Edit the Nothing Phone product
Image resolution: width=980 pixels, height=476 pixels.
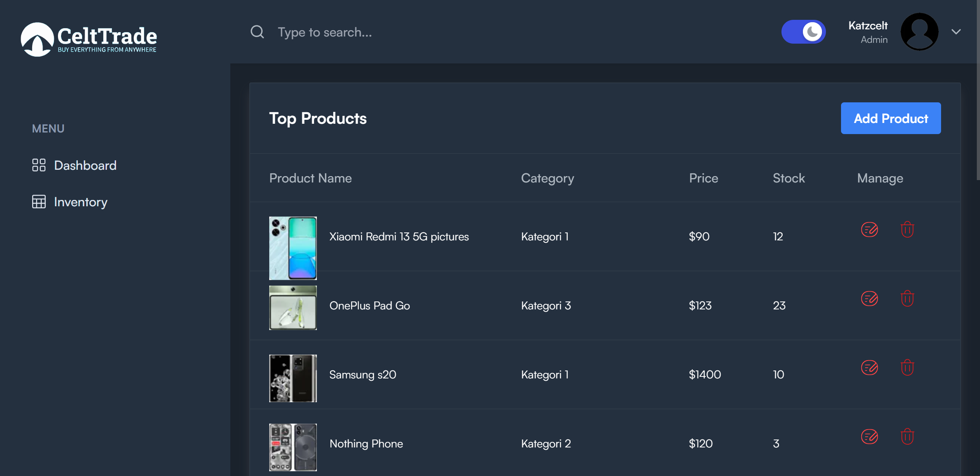[869, 437]
